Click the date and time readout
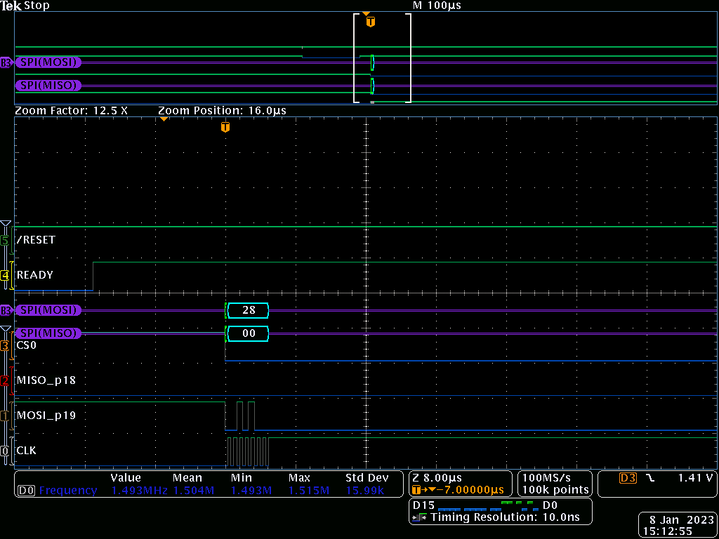 677,526
